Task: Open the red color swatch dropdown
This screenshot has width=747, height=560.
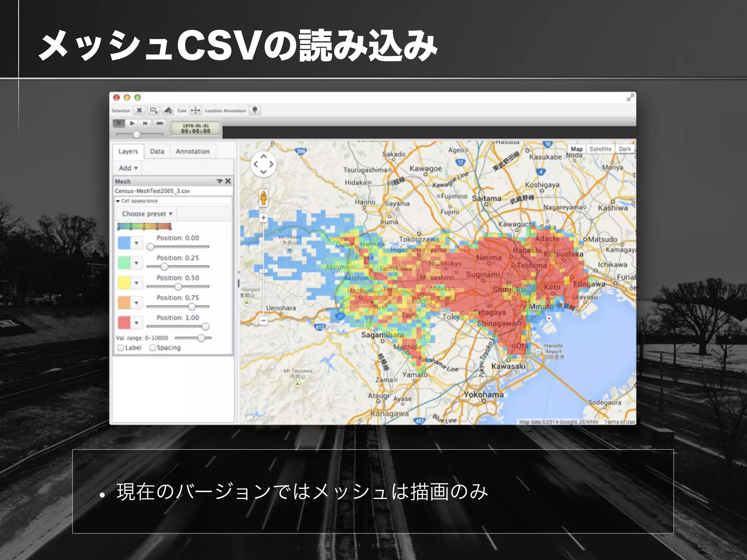Action: coord(136,323)
